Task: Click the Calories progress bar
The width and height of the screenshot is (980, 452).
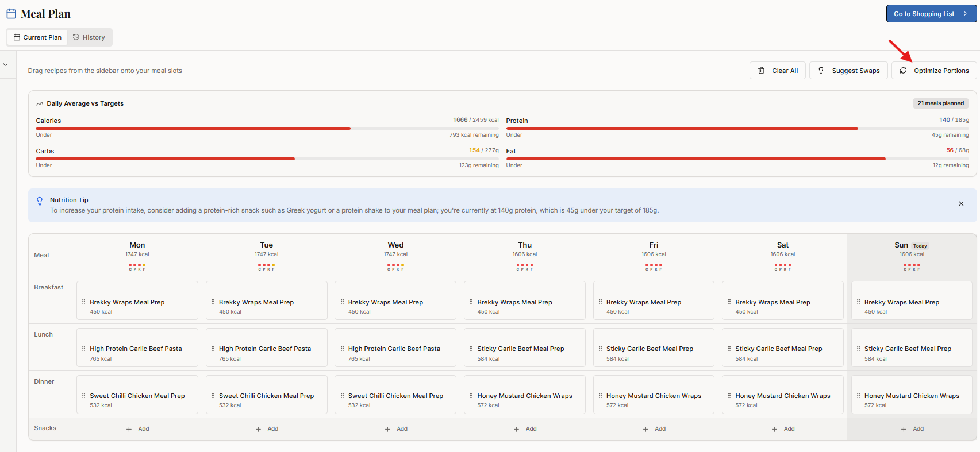Action: click(x=267, y=129)
